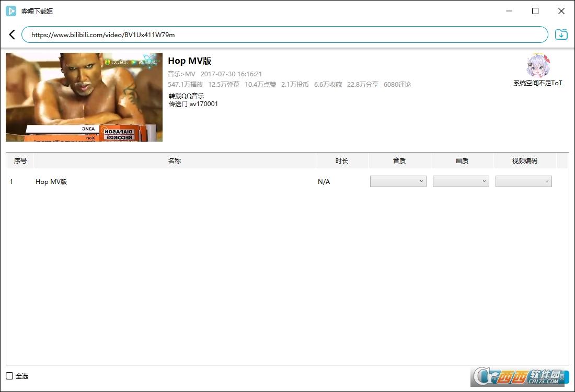This screenshot has width=575, height=392.
Task: Expand the 音质 dropdown for row 1
Action: coord(398,181)
